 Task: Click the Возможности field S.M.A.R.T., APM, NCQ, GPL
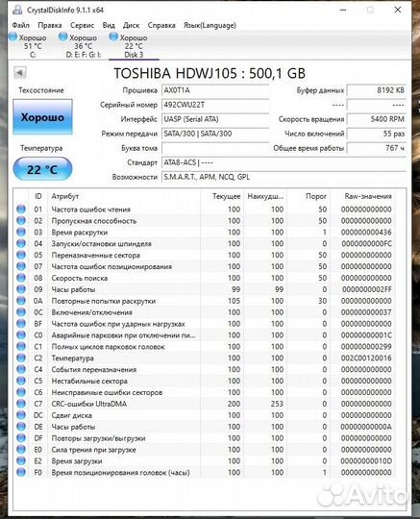284,177
